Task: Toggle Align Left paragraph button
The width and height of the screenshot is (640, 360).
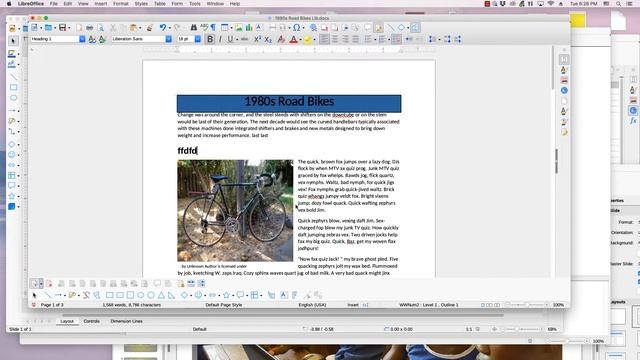Action: (324, 39)
